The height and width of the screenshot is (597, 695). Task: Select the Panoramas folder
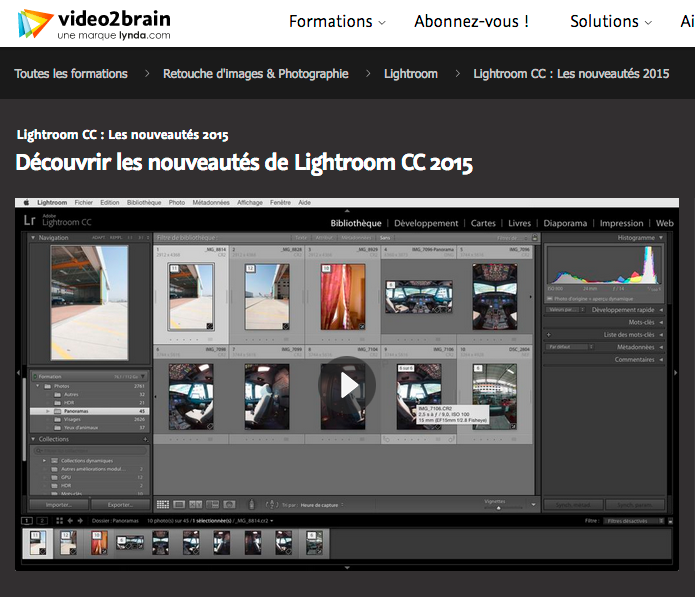click(x=90, y=411)
